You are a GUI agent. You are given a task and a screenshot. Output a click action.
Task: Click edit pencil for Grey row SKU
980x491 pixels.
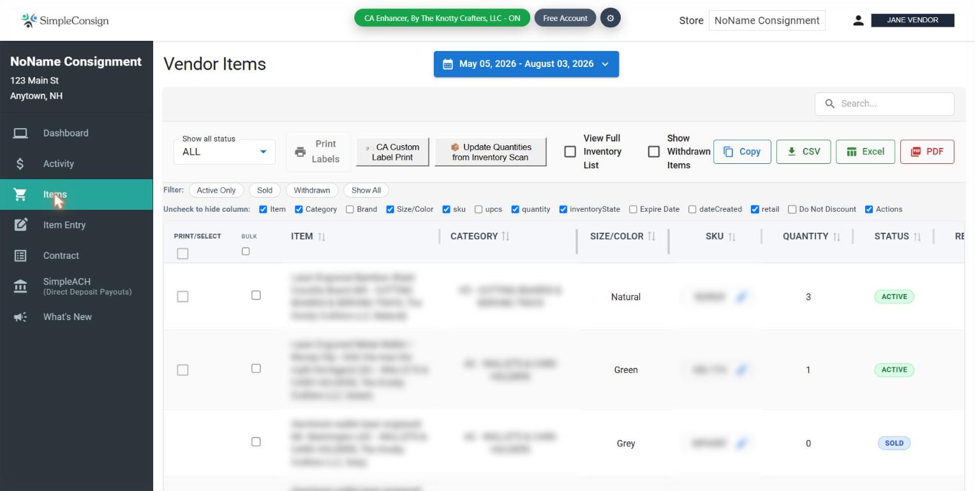(741, 443)
